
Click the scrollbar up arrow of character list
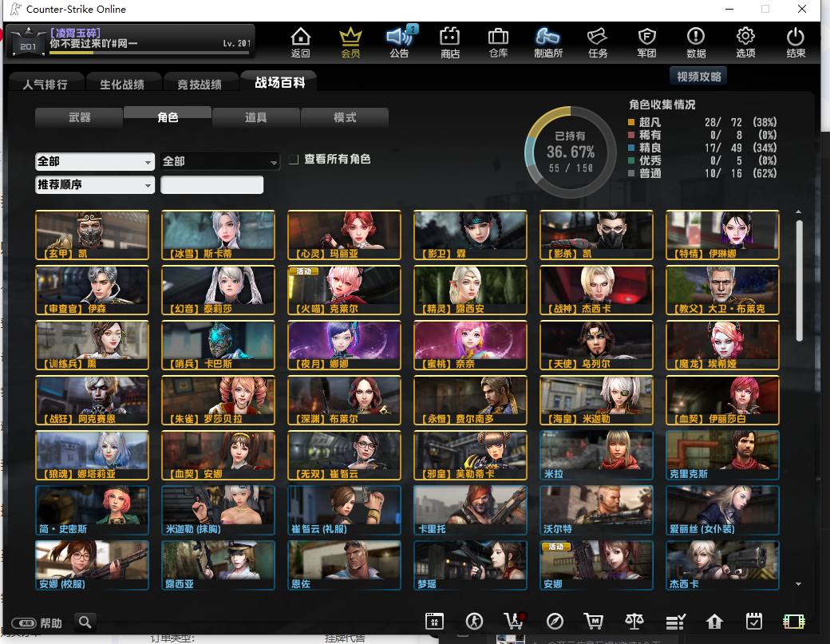click(798, 211)
